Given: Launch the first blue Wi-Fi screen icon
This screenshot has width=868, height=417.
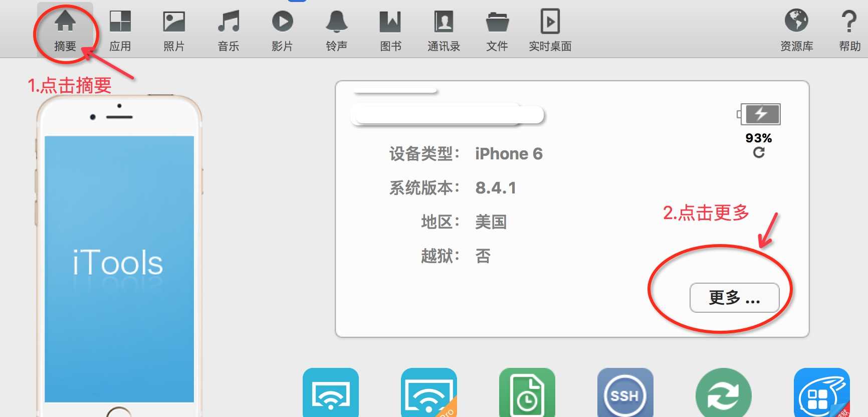Looking at the screenshot, I should click(x=331, y=392).
